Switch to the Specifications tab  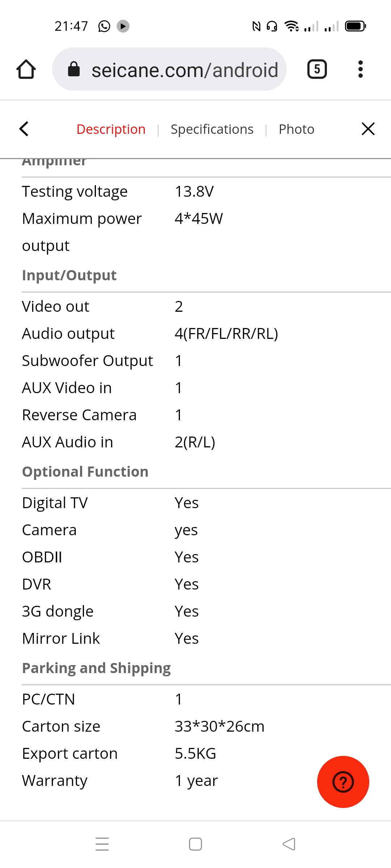pos(212,129)
